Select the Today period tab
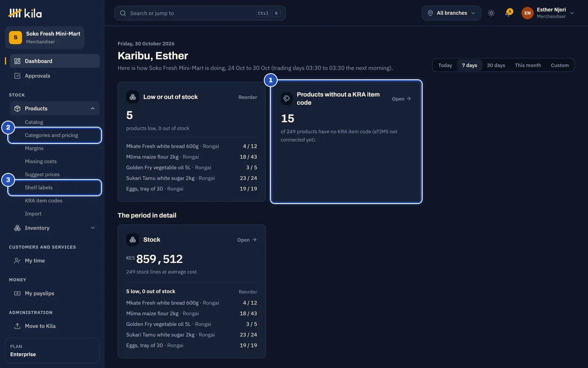 (x=445, y=65)
